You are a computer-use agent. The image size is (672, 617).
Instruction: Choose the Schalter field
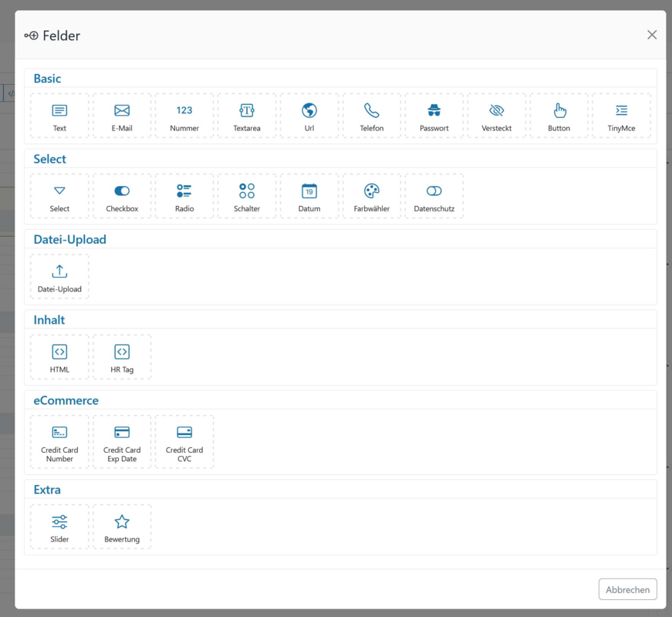247,196
